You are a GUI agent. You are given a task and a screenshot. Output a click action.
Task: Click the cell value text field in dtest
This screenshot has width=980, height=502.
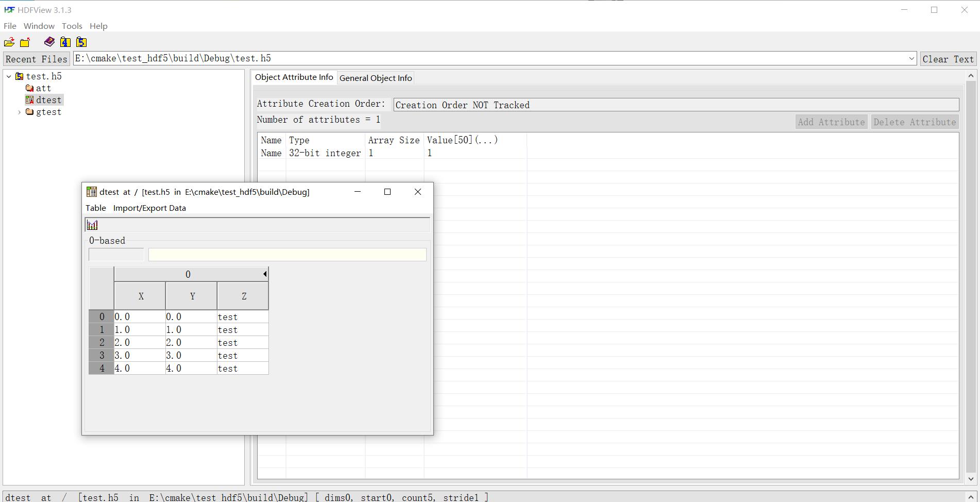click(x=288, y=255)
